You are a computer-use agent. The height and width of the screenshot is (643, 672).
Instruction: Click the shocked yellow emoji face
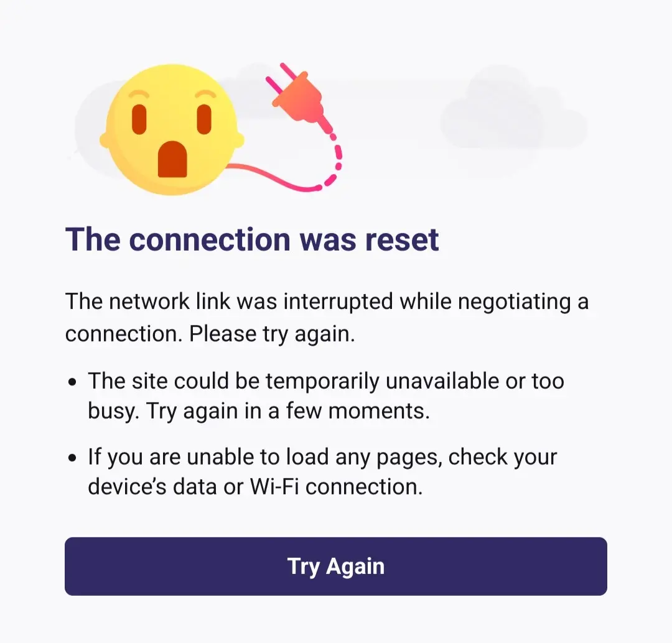172,130
